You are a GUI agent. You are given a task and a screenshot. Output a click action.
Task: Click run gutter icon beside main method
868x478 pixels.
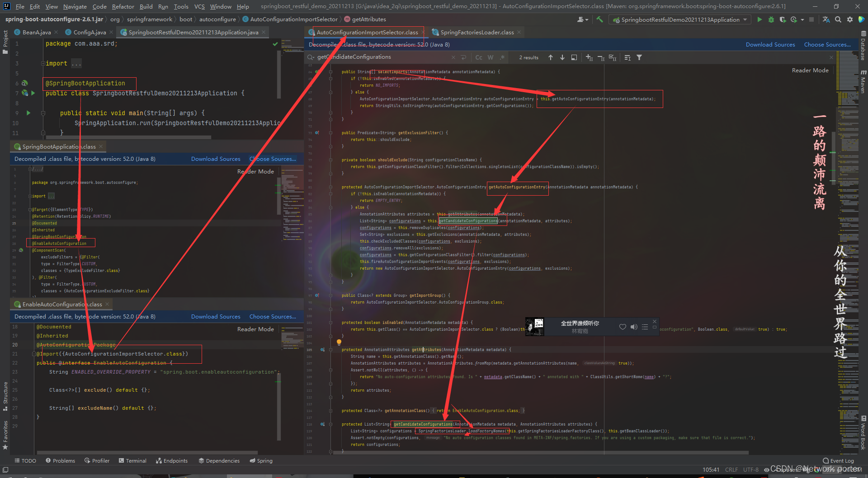[x=28, y=113]
